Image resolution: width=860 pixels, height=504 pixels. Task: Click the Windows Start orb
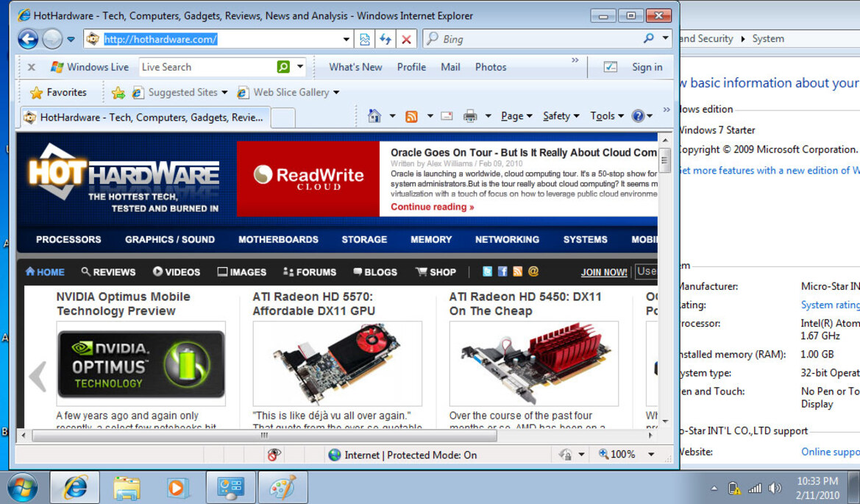(23, 487)
